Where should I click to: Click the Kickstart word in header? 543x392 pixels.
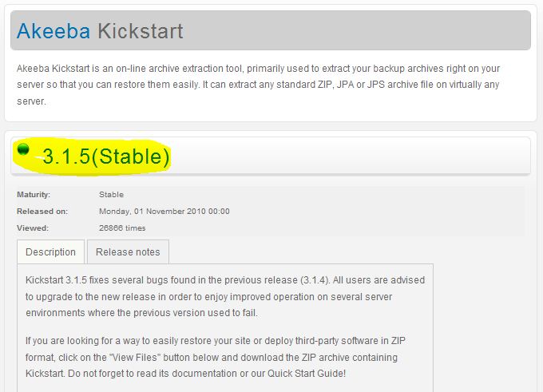pos(141,31)
